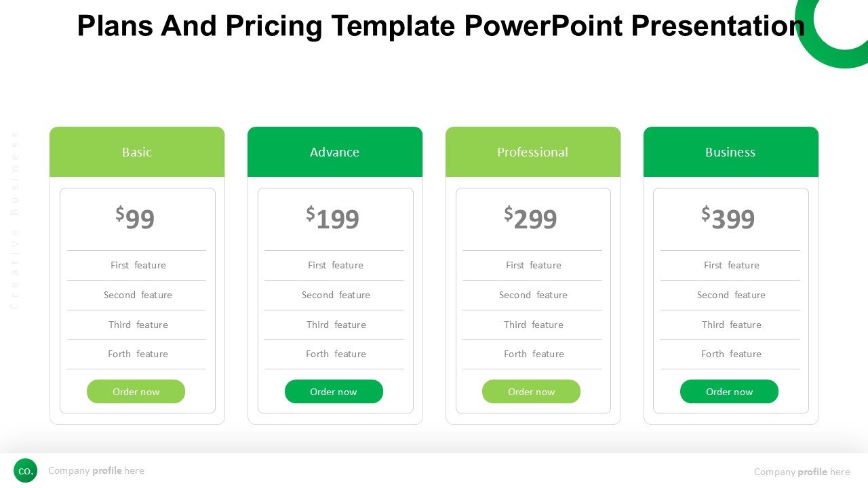Open left Company profile here link
This screenshot has width=868, height=488.
tap(96, 470)
